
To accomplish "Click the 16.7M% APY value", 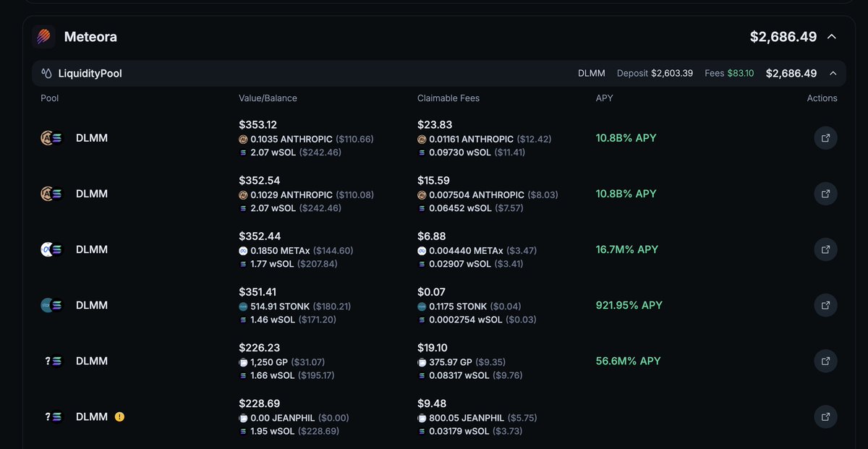I will [x=627, y=249].
